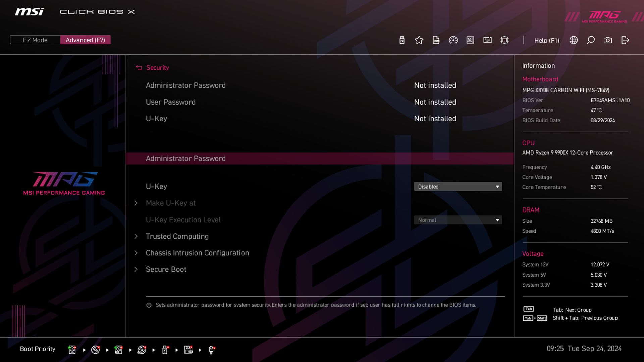Open the CPU chip icon in toolbar
This screenshot has height=362, width=644.
[504, 40]
